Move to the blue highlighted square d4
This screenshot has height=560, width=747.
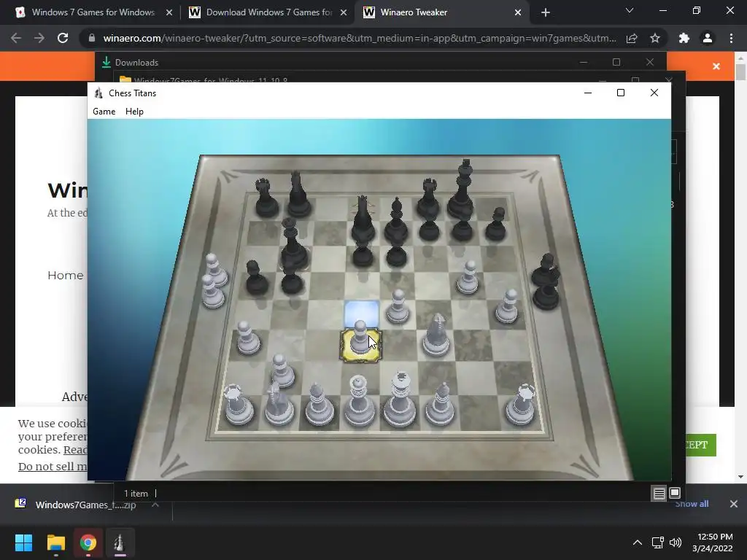362,313
